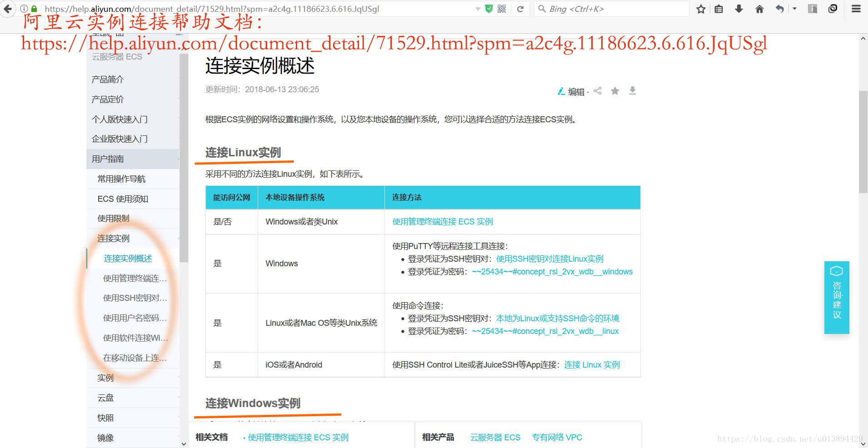This screenshot has height=448, width=868.
Task: Click the gray zipper extension icon
Action: [x=813, y=9]
